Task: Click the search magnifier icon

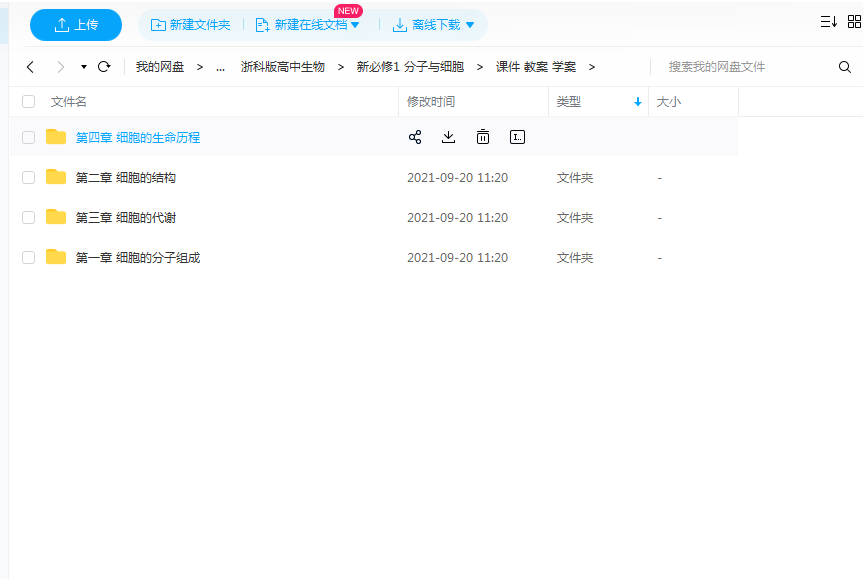Action: (845, 67)
